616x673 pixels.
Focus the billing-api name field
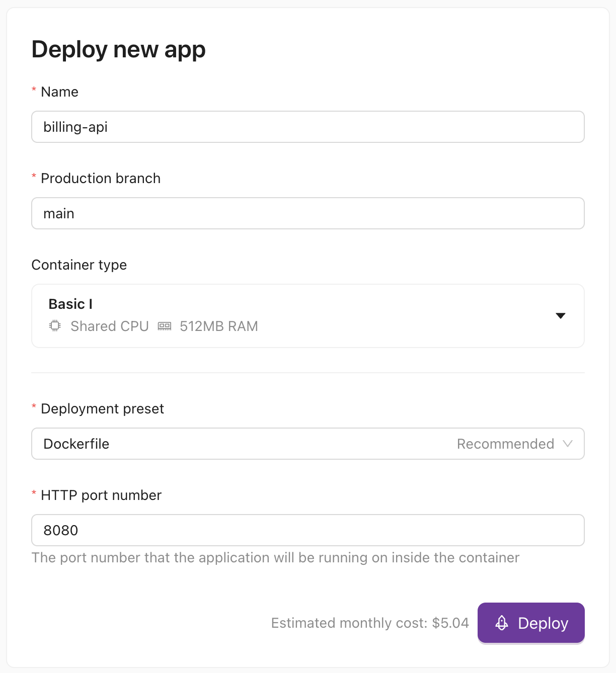pos(308,127)
